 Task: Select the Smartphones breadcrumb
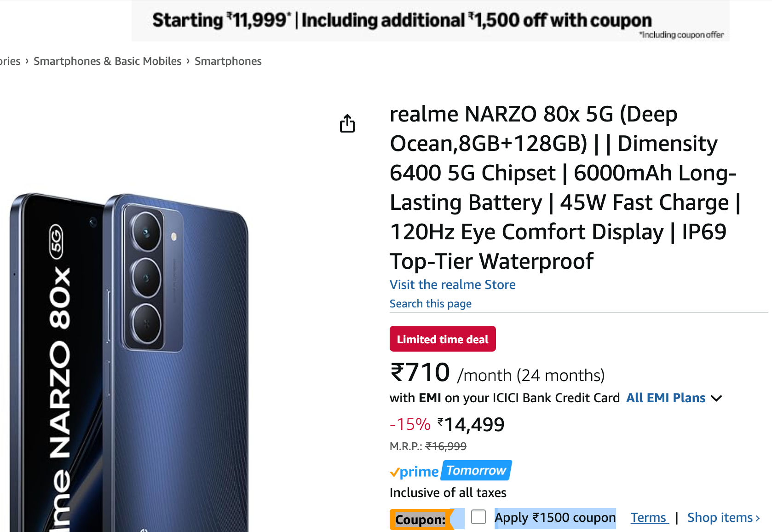point(228,61)
